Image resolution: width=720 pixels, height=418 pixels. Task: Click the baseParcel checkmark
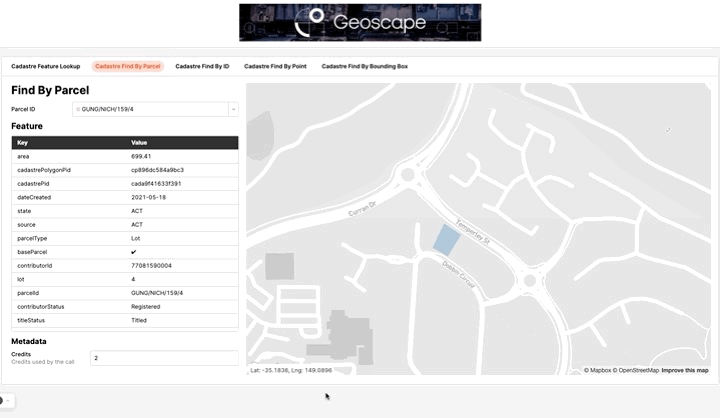pyautogui.click(x=134, y=252)
